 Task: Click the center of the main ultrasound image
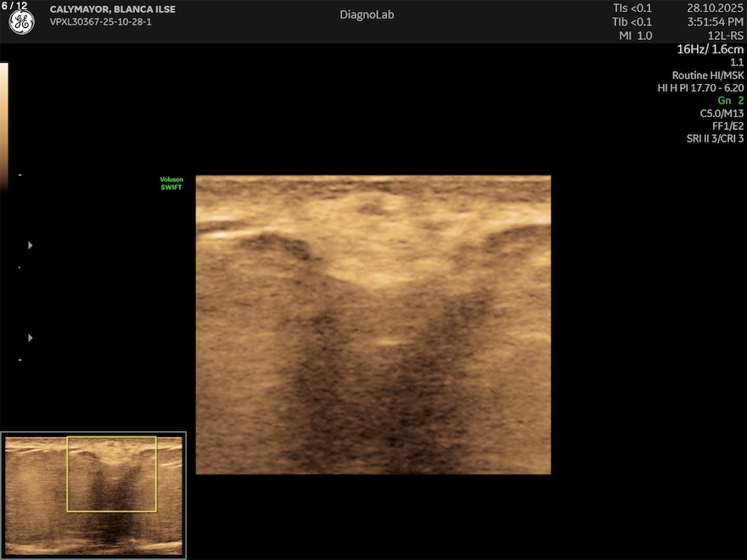point(373,325)
